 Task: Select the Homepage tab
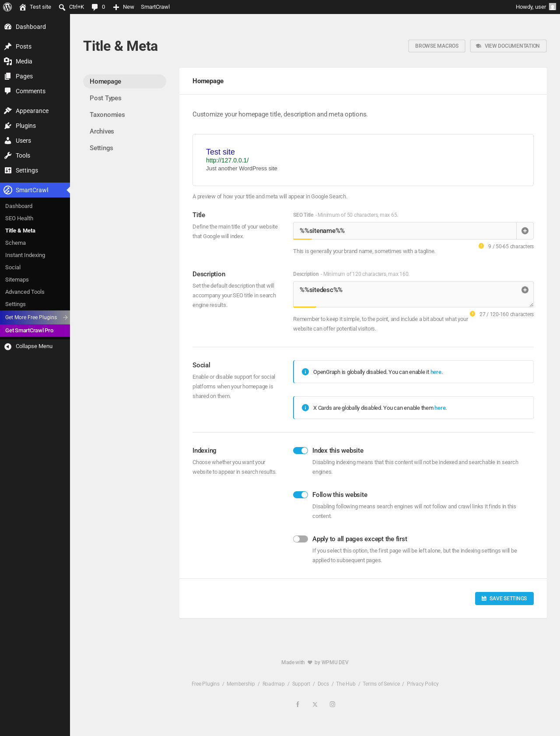(x=125, y=81)
